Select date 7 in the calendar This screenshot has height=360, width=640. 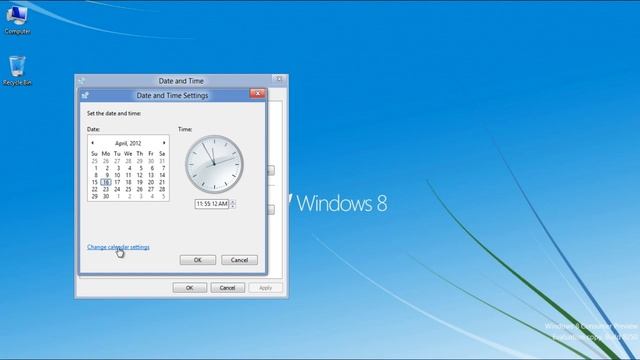pyautogui.click(x=163, y=168)
